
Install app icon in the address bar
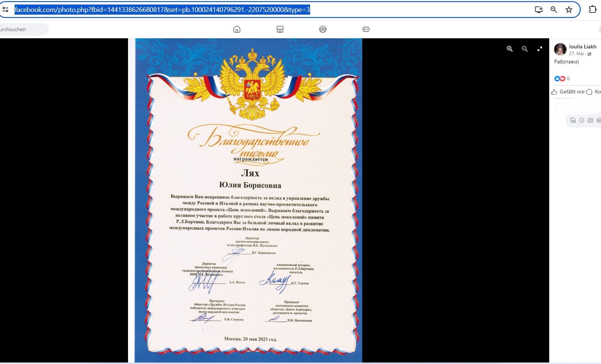[539, 10]
